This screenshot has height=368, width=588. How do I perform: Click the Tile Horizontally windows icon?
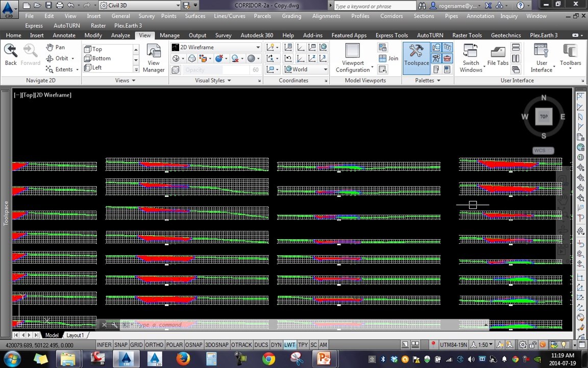tap(516, 48)
